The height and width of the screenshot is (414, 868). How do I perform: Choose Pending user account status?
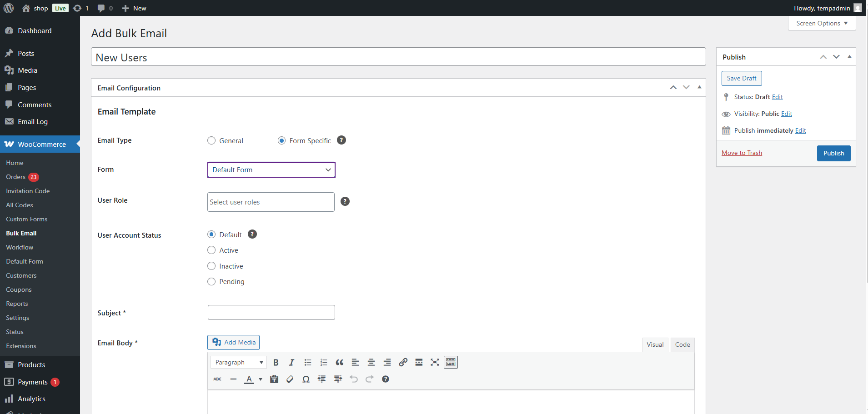pos(211,282)
